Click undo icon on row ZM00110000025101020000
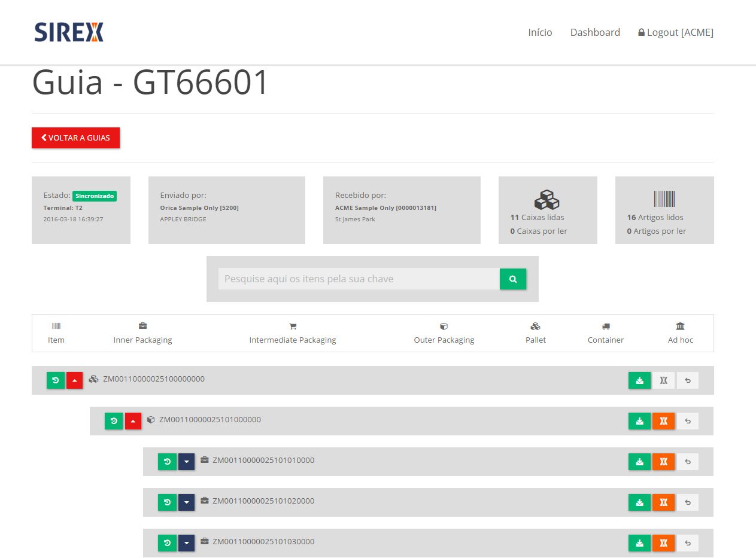Image resolution: width=756 pixels, height=558 pixels. click(687, 502)
